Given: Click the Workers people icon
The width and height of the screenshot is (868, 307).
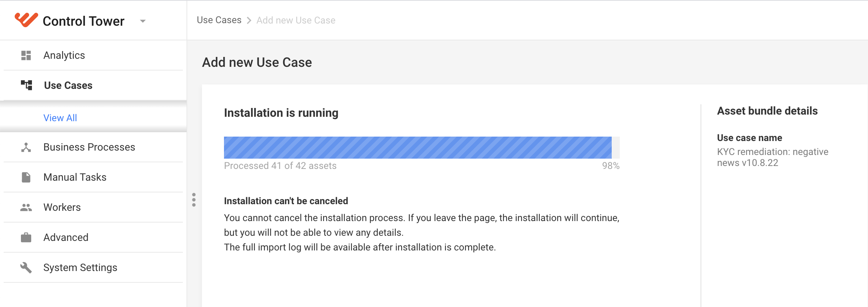Looking at the screenshot, I should pyautogui.click(x=26, y=207).
